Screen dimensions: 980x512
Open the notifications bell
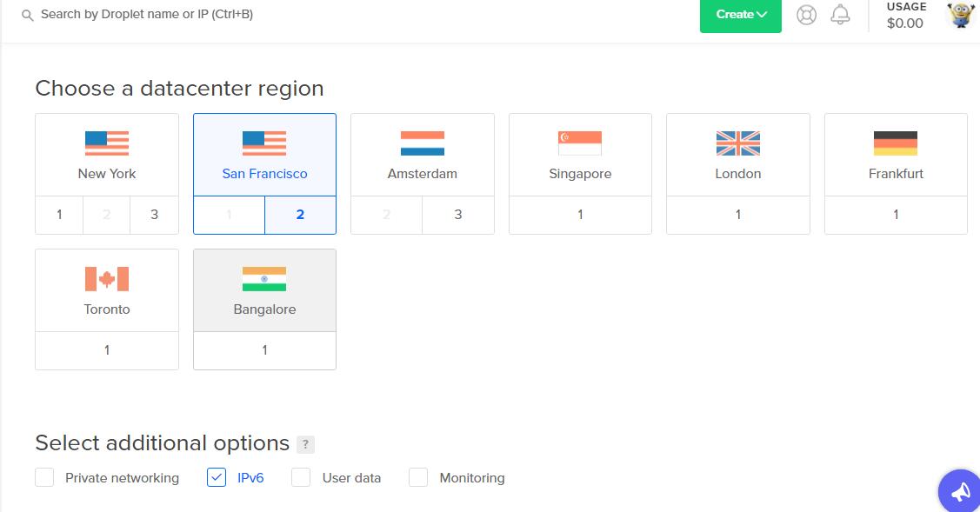840,15
